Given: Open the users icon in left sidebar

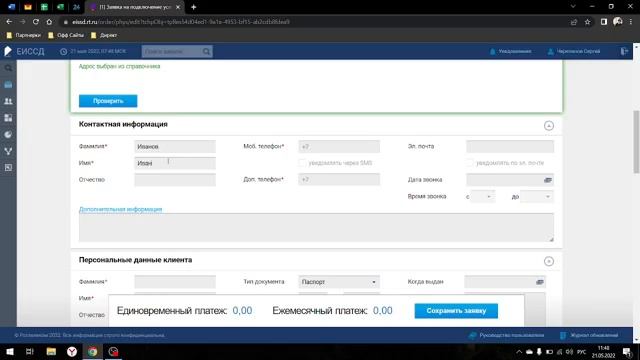Looking at the screenshot, I should (8, 101).
